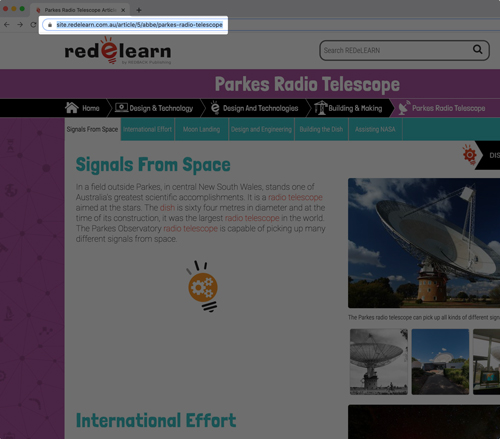The image size is (500, 439).
Task: Click the Design And Technologies e-bulb icon
Action: point(215,108)
